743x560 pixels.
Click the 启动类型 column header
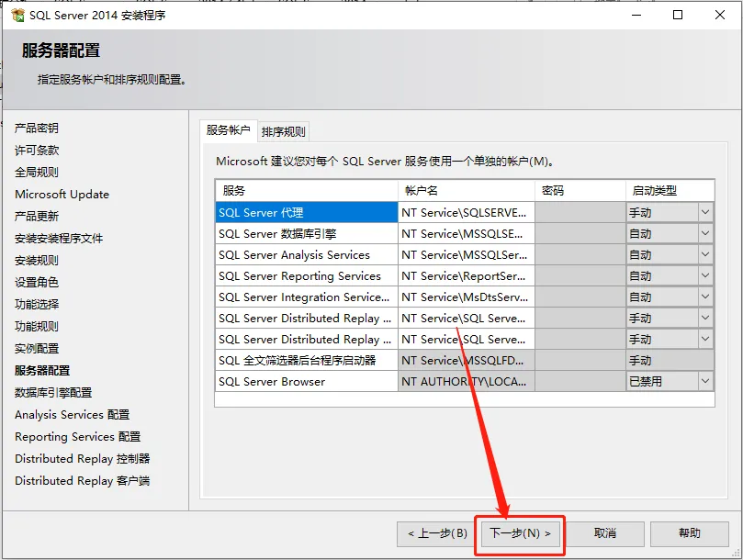coord(670,190)
